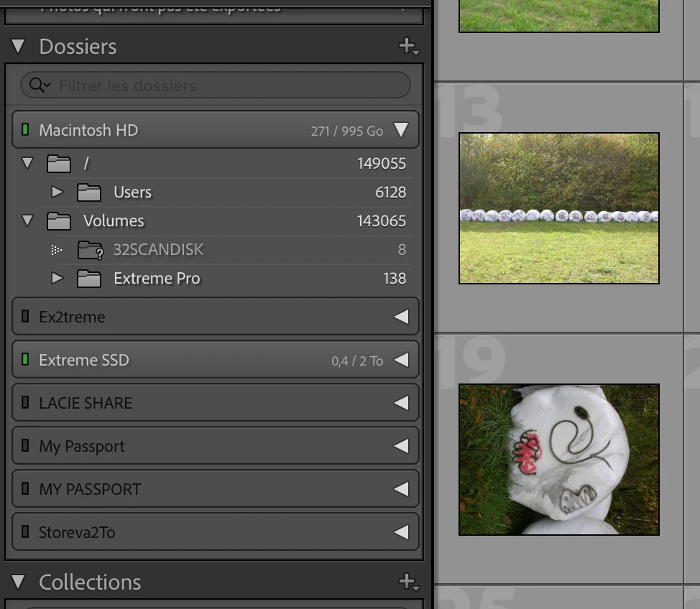Viewport: 700px width, 609px height.
Task: Expand the uppercase MY PASSPORT volume arrow
Action: click(401, 489)
